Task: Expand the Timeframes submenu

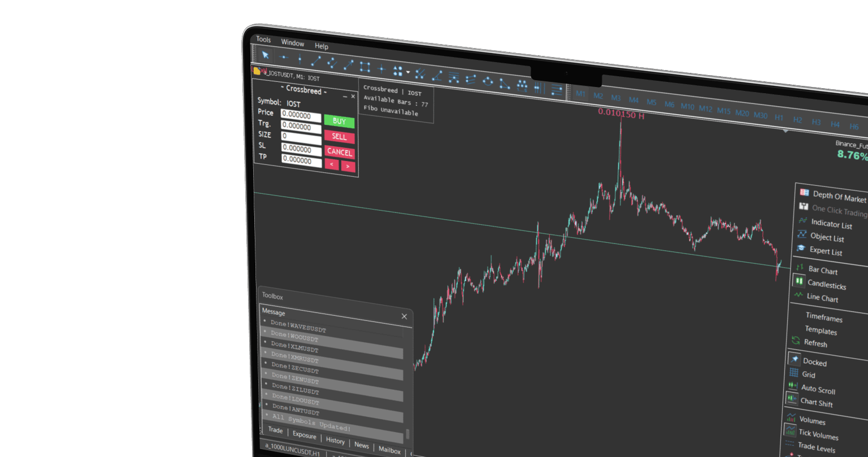Action: [823, 318]
